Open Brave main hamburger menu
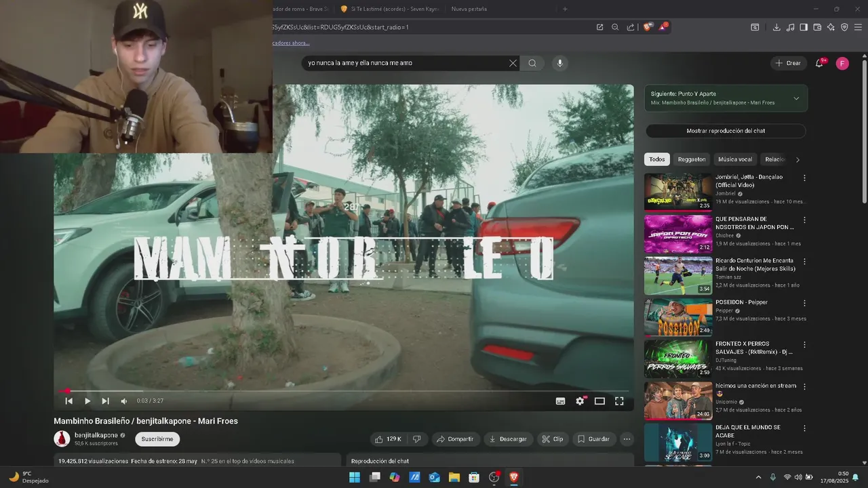This screenshot has height=488, width=868. (x=858, y=27)
